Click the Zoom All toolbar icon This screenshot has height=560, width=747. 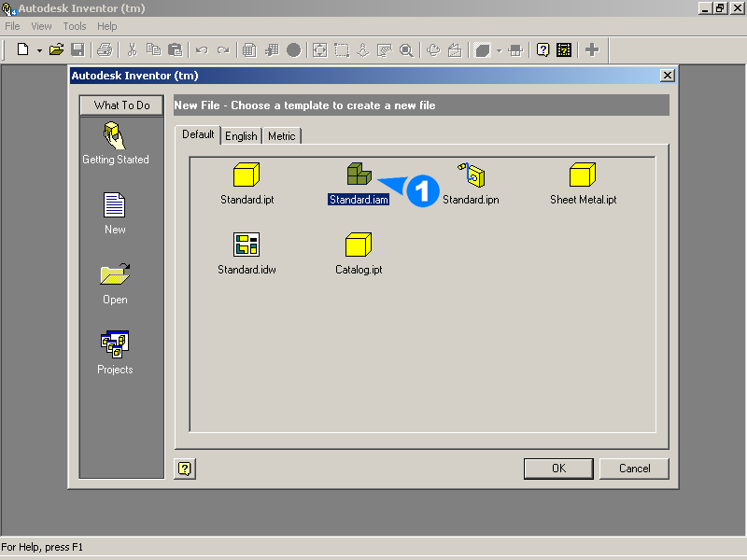coord(319,49)
